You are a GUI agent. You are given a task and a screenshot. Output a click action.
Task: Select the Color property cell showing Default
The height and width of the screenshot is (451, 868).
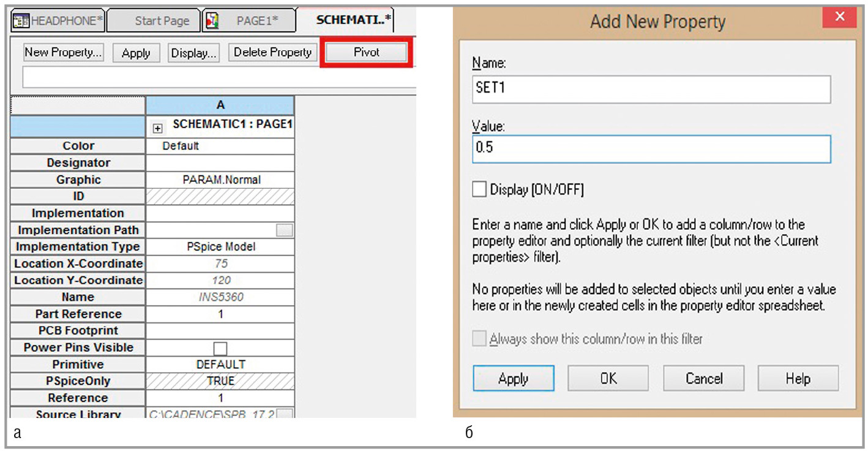[x=220, y=146]
